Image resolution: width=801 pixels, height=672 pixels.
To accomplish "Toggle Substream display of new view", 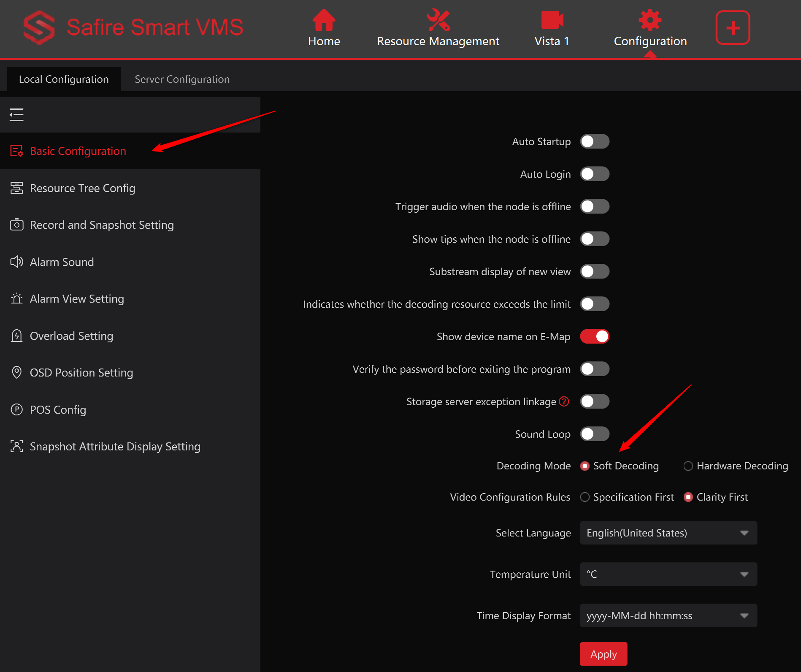I will [595, 271].
